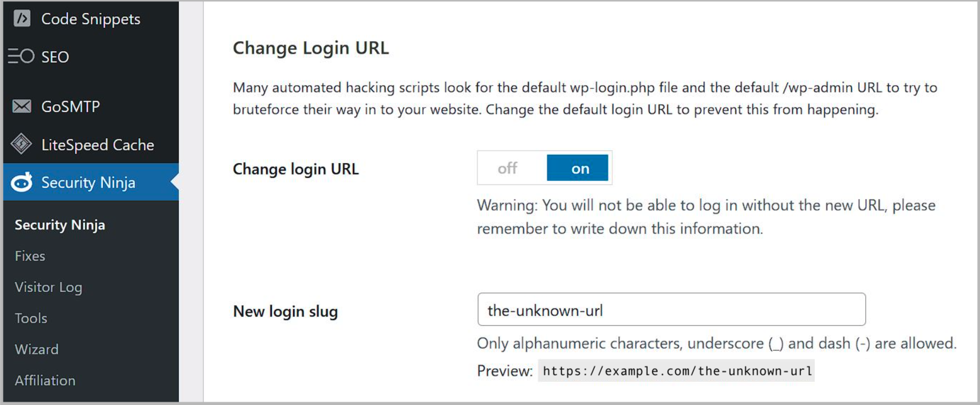The width and height of the screenshot is (980, 405).
Task: Click the LiteSpeed Cache diamond icon
Action: click(21, 144)
